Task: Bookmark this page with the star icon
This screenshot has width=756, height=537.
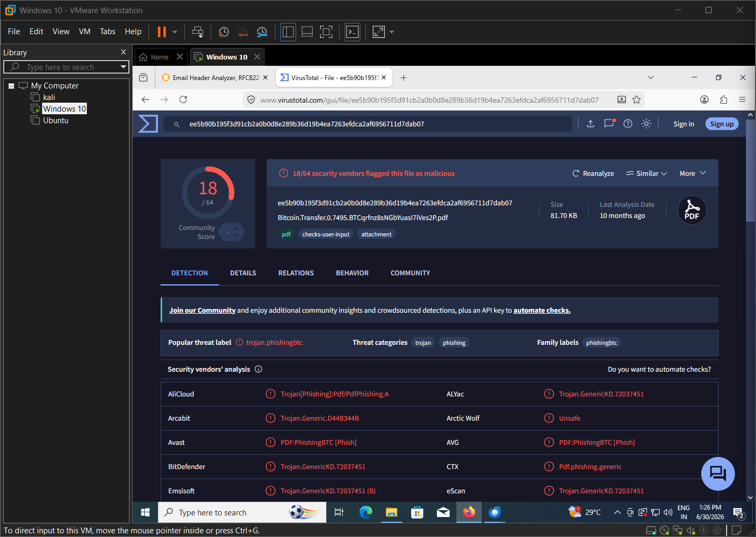Action: pyautogui.click(x=636, y=100)
